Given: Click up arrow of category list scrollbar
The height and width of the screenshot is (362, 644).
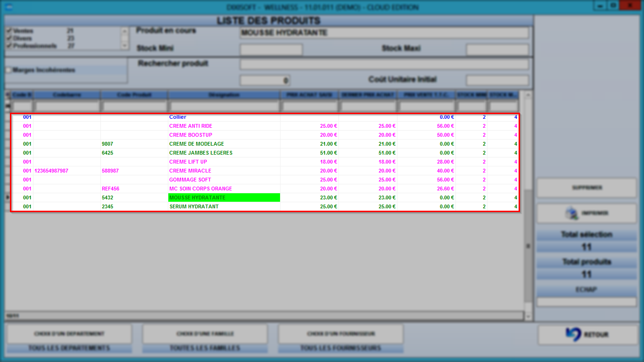Looking at the screenshot, I should coord(124,31).
